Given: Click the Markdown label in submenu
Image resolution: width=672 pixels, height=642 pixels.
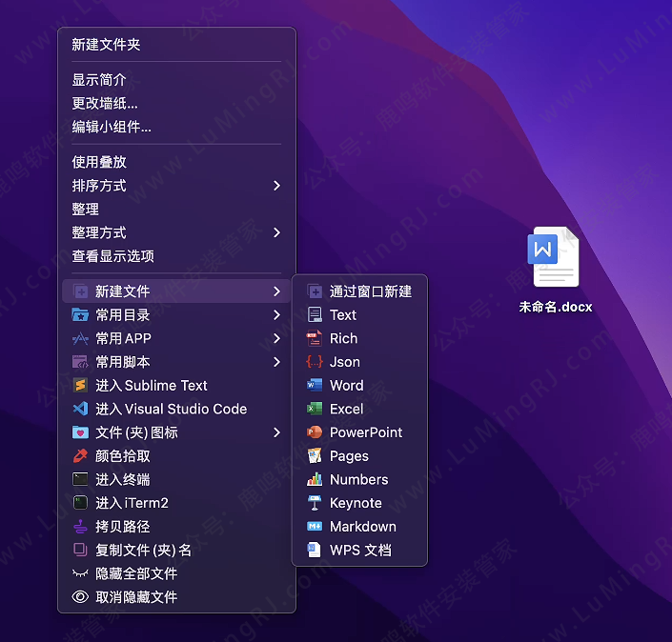Looking at the screenshot, I should (363, 527).
